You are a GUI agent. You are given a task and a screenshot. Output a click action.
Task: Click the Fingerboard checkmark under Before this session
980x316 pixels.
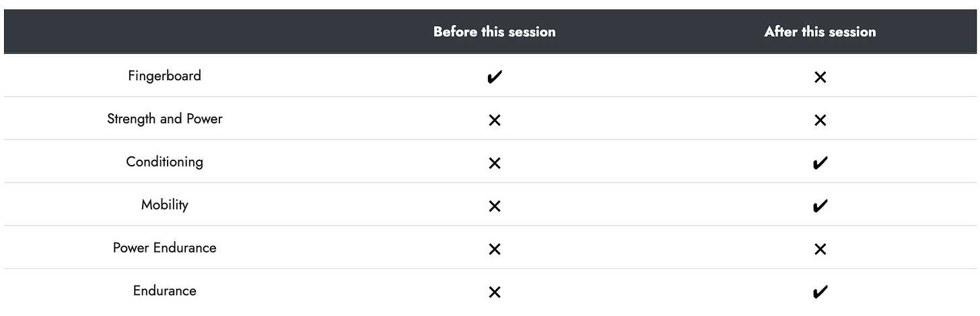click(494, 77)
